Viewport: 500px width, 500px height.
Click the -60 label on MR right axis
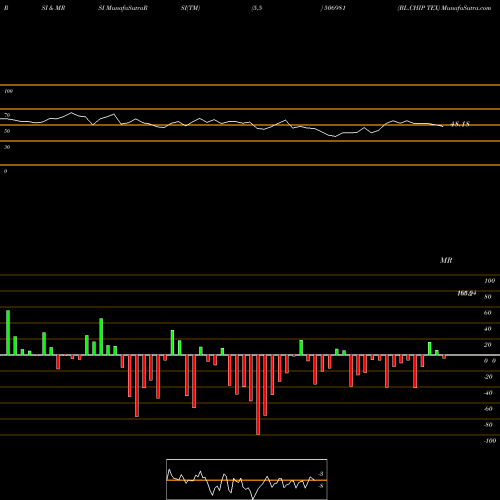[x=488, y=409]
